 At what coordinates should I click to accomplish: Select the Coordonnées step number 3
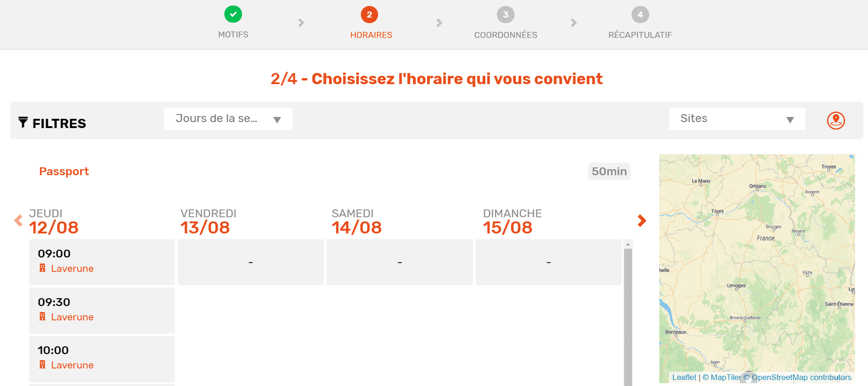506,14
